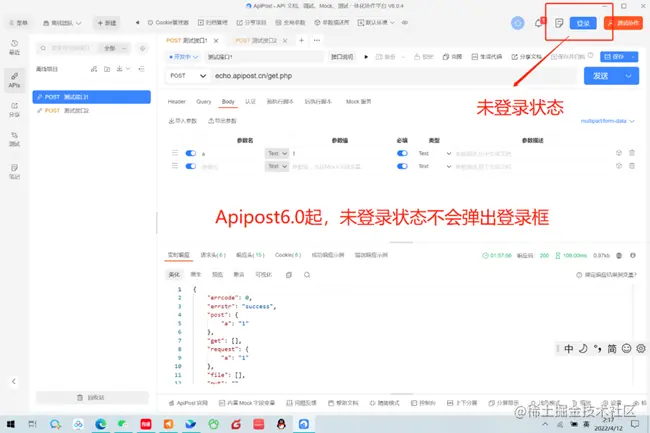This screenshot has width=650, height=433.
Task: Close the first POST request tab
Action: (216, 41)
